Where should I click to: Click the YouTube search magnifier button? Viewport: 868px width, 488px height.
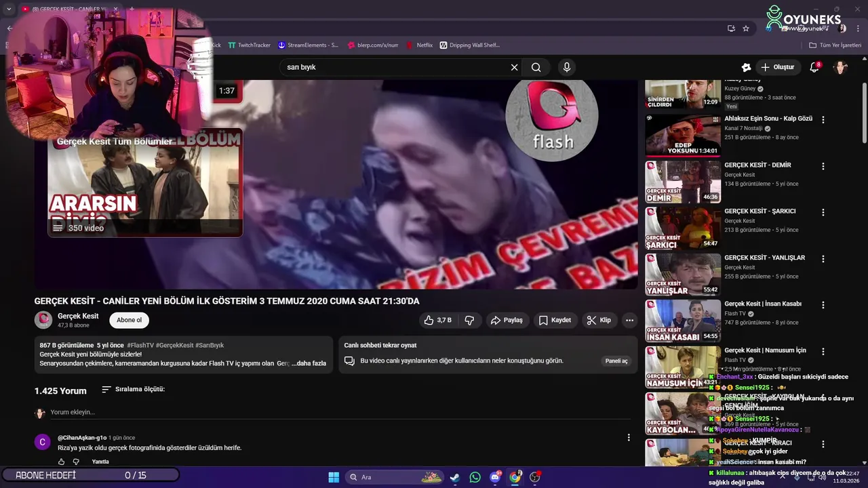coord(536,67)
